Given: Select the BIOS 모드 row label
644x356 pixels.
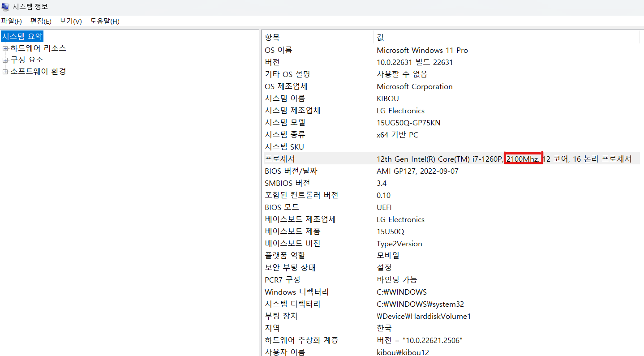Looking at the screenshot, I should pos(282,207).
